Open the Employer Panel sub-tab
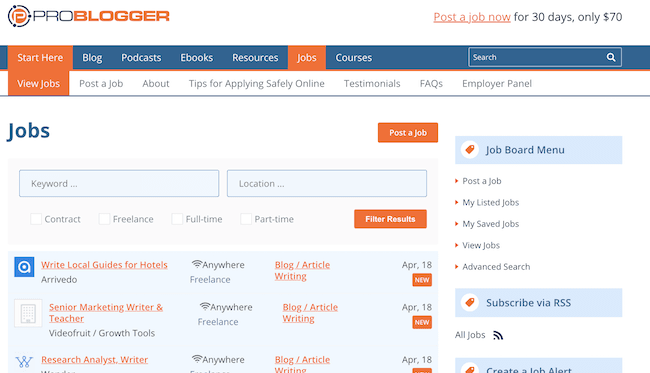650x373 pixels. (497, 83)
